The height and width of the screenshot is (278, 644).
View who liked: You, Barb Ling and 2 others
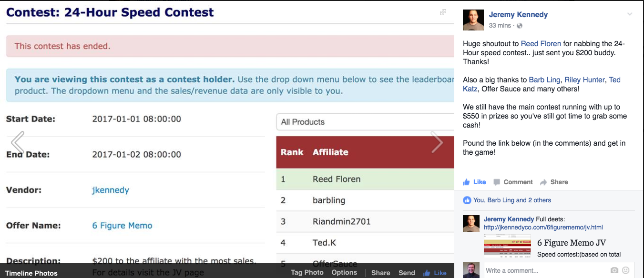(x=512, y=200)
